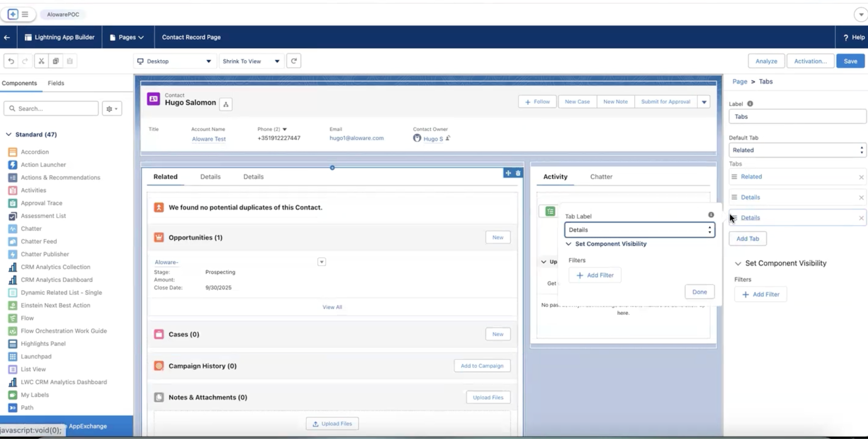Screen dimensions: 868x439
Task: Open the Tab Label Details combobox
Action: tap(640, 230)
